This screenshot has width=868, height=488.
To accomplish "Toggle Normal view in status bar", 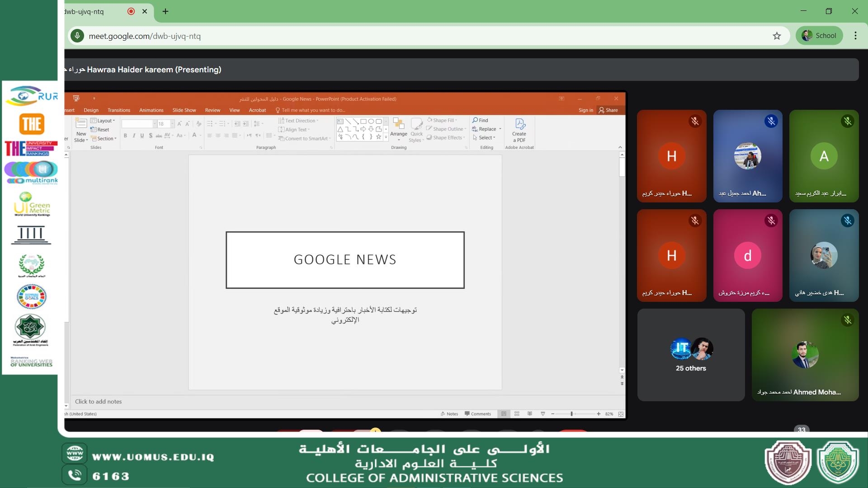I will [x=504, y=414].
